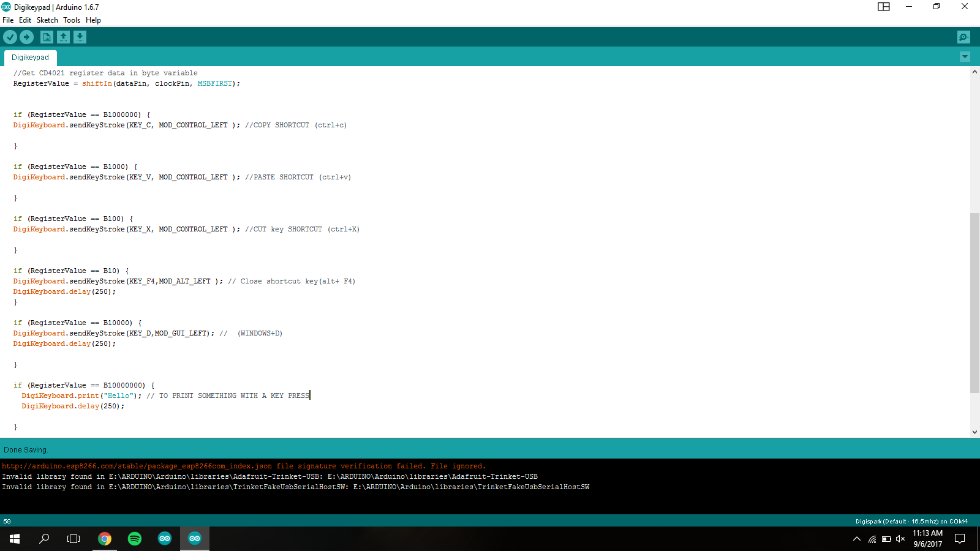Open the Tools menu
980x551 pixels.
point(72,20)
